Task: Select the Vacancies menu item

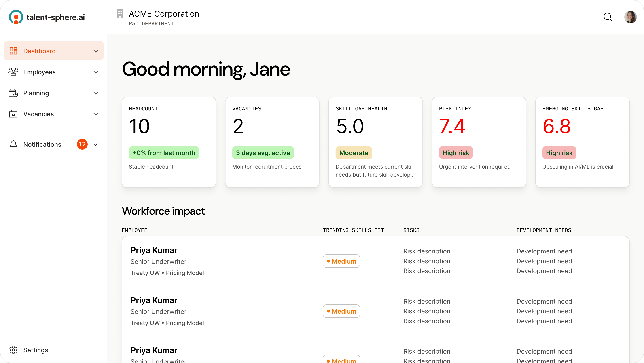Action: click(x=38, y=114)
